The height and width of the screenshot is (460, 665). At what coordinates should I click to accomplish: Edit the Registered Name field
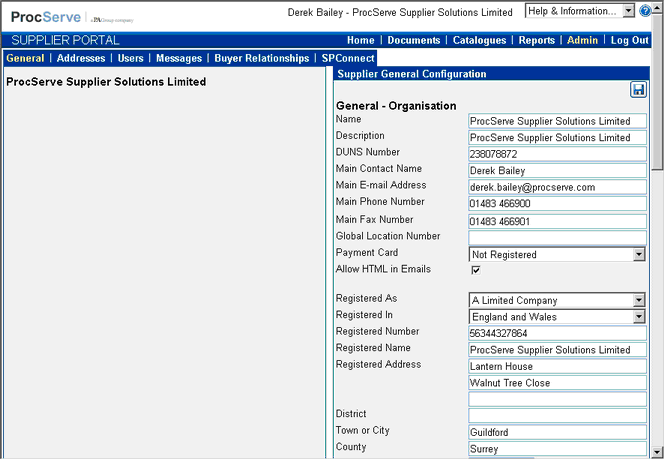tap(557, 350)
